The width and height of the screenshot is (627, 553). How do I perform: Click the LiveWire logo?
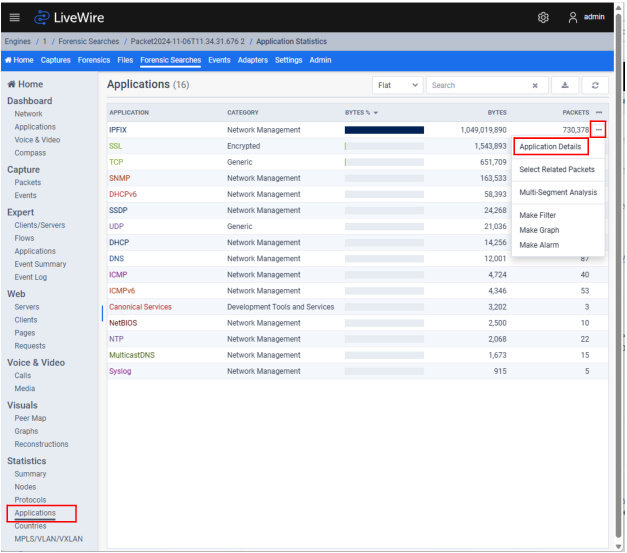(x=69, y=18)
